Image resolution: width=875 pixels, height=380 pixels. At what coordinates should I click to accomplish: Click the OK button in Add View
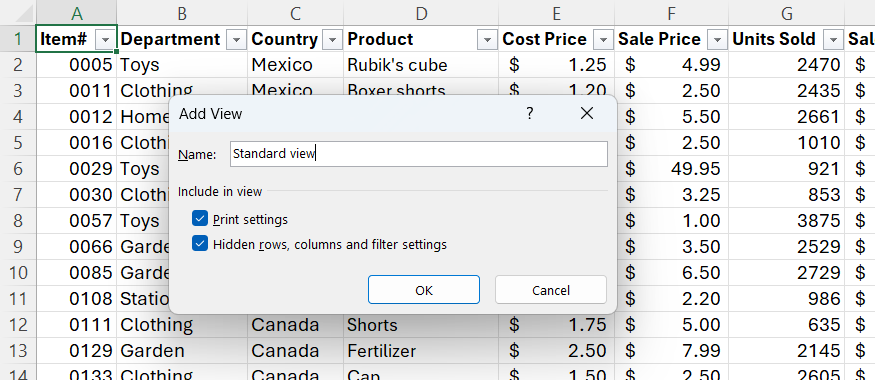pos(424,290)
